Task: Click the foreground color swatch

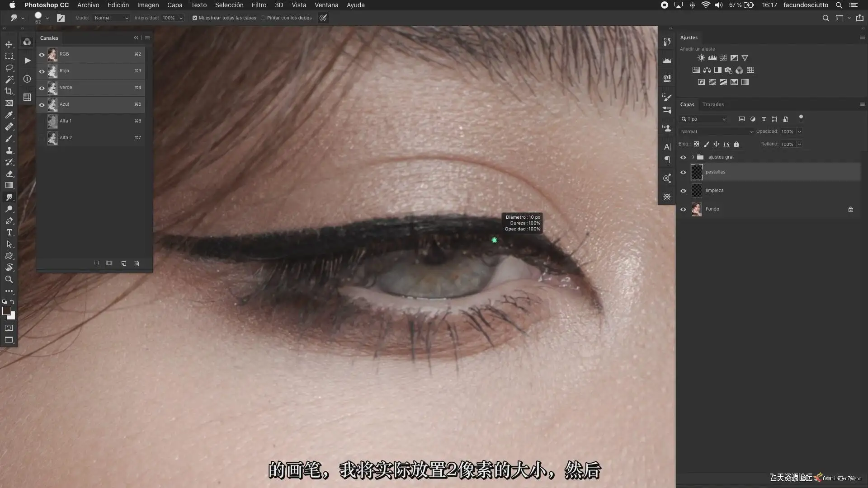Action: coord(6,311)
